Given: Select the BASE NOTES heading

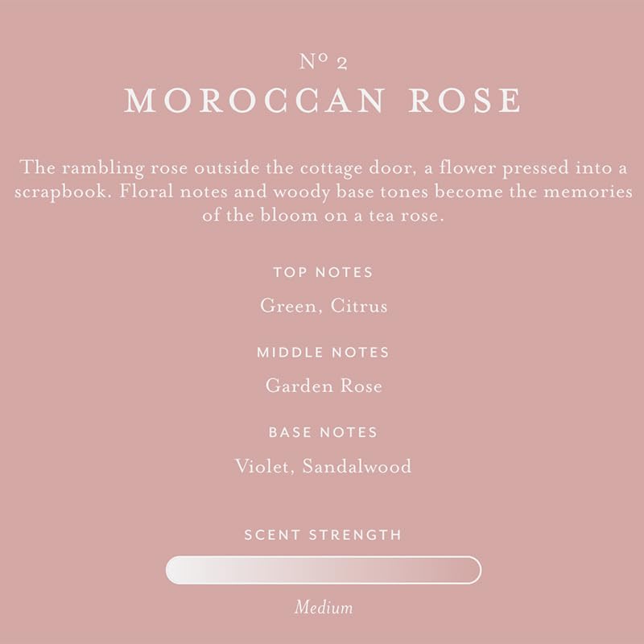Looking at the screenshot, I should pyautogui.click(x=323, y=433).
